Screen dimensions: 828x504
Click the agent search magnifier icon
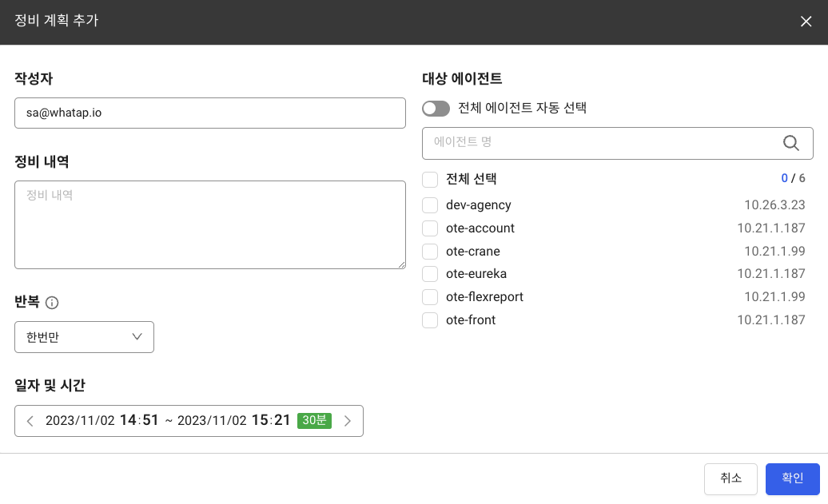[790, 143]
